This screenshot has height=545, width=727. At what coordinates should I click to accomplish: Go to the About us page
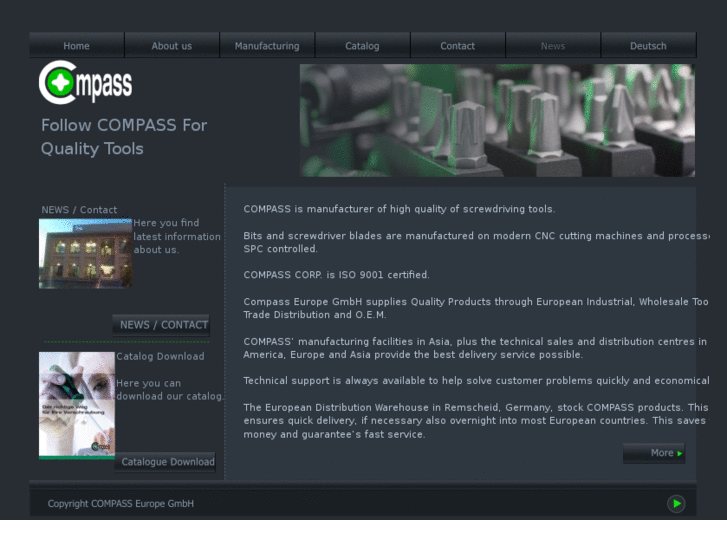tap(172, 45)
